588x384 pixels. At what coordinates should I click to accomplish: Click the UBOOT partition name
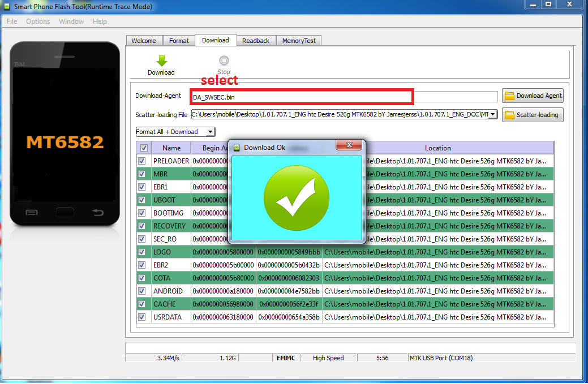click(164, 200)
